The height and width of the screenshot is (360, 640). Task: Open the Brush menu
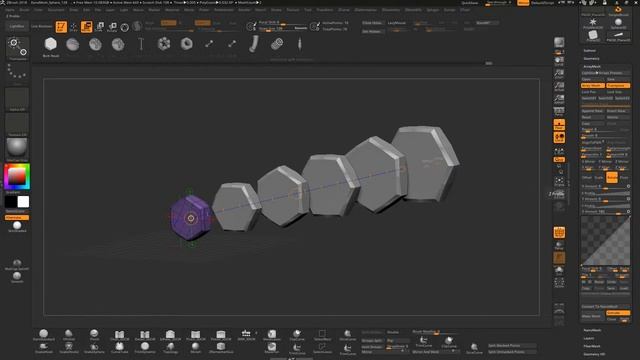24,10
